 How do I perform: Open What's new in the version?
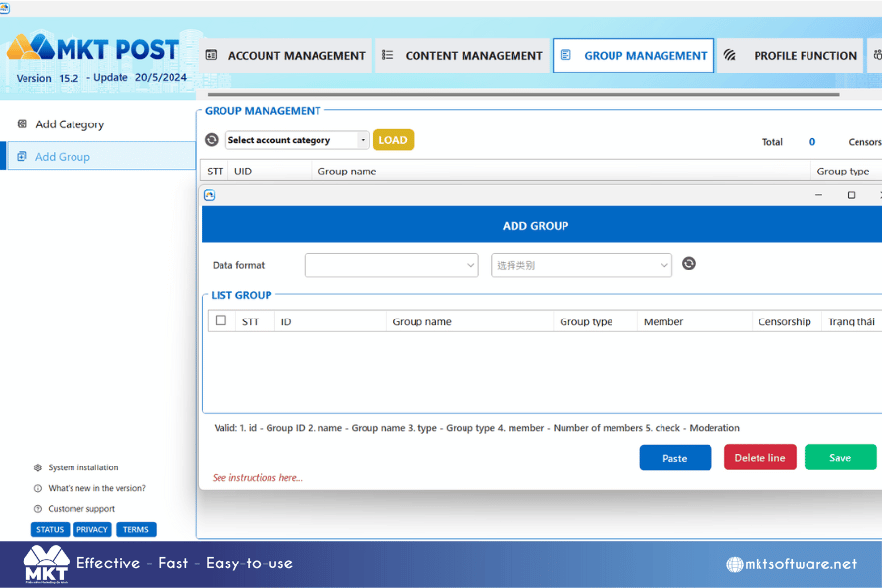coord(97,488)
